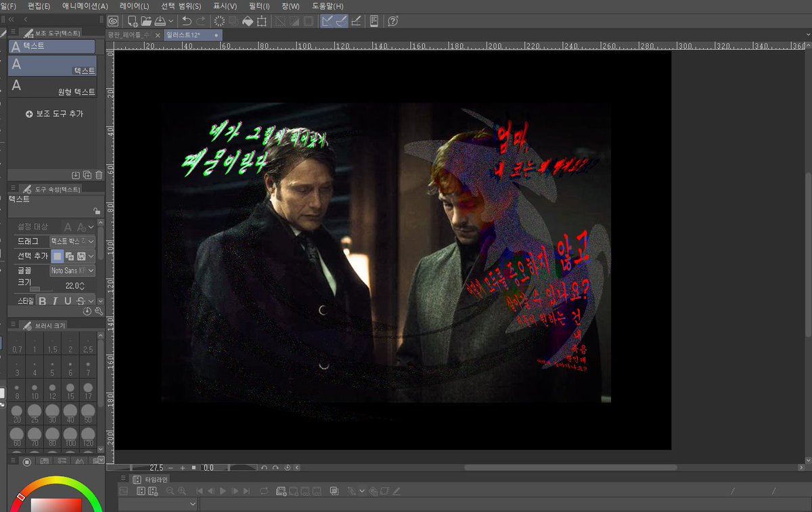The height and width of the screenshot is (512, 812).
Task: Open file with folder icon
Action: click(146, 21)
